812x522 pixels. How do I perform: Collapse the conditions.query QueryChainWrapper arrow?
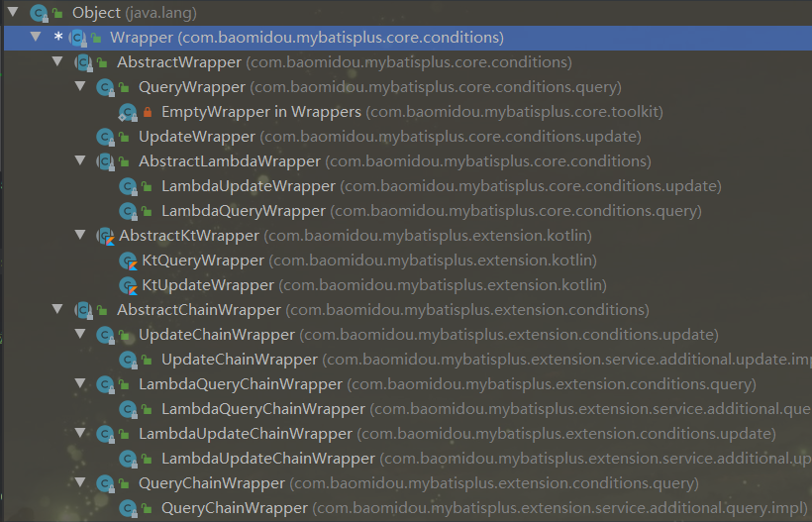[x=80, y=482]
